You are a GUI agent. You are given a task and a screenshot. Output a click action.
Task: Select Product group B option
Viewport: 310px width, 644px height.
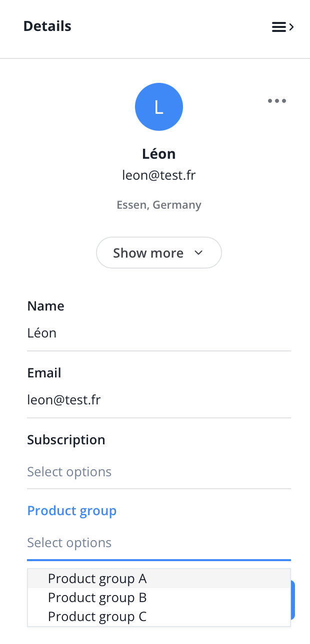point(97,598)
